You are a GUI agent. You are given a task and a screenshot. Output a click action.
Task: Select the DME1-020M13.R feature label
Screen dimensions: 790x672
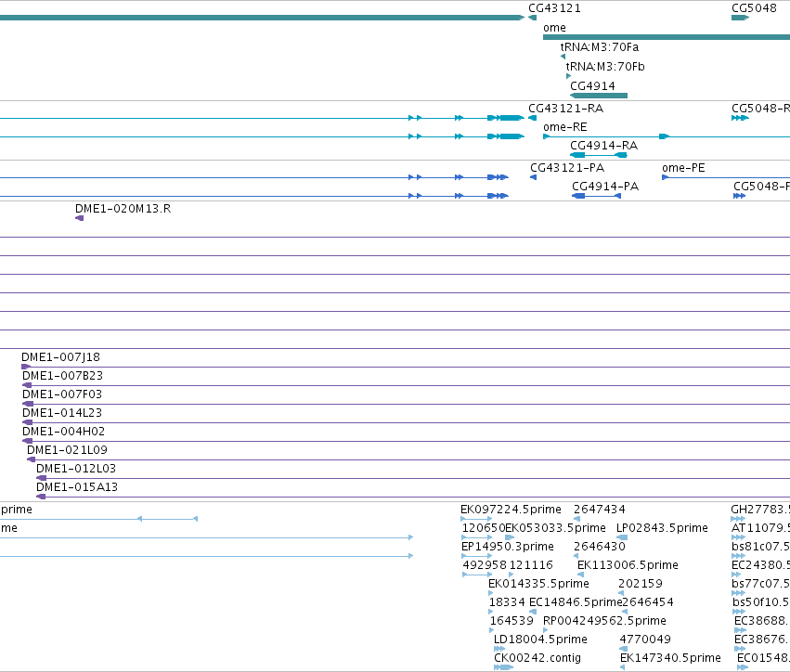pos(123,209)
